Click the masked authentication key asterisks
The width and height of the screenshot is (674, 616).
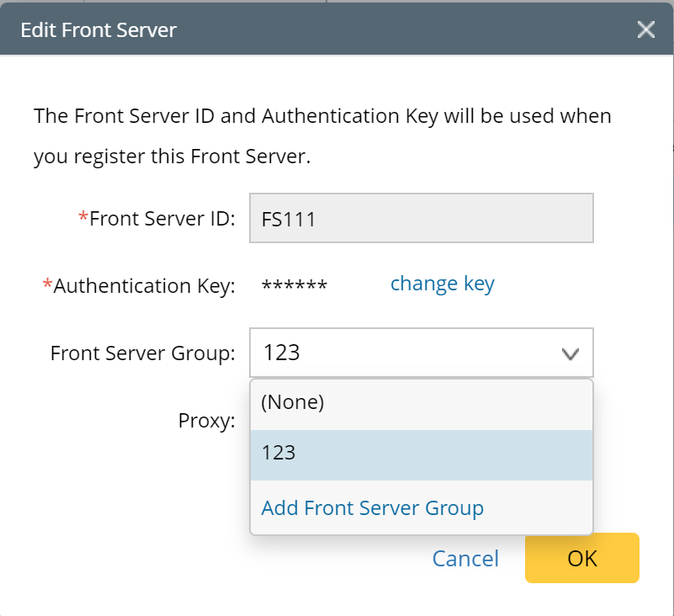[295, 286]
